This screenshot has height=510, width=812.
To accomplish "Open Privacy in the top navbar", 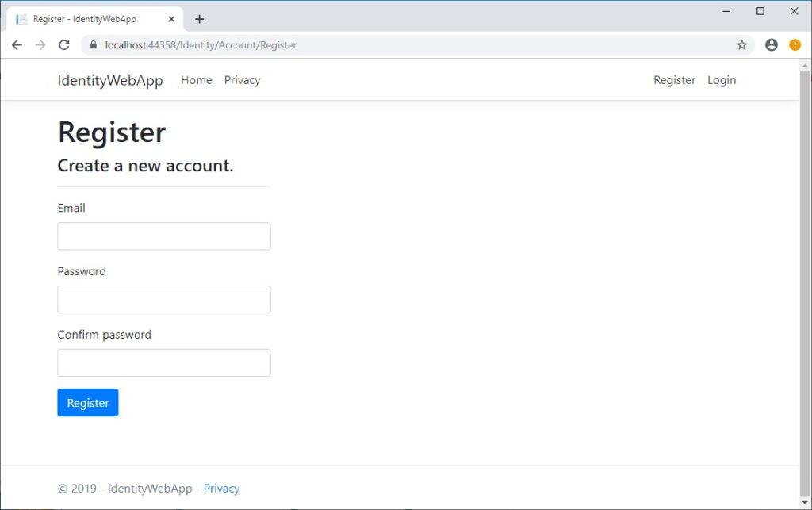I will [x=243, y=80].
